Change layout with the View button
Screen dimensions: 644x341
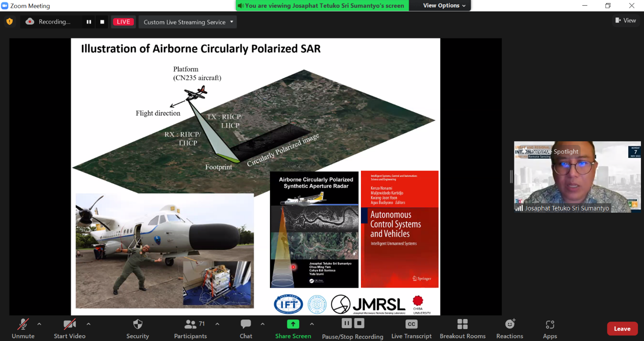point(626,21)
